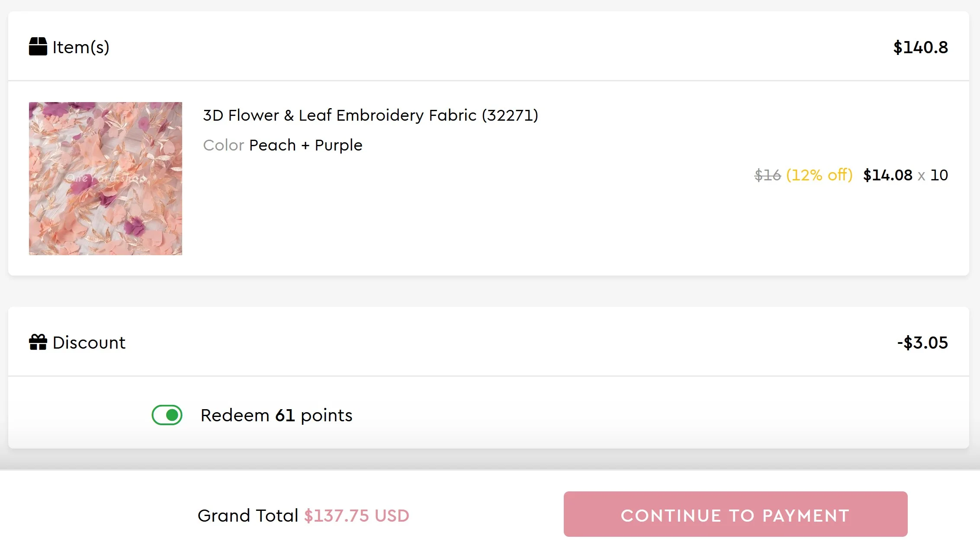This screenshot has width=980, height=545.
Task: Select the Peach + Purple color text
Action: (x=306, y=145)
